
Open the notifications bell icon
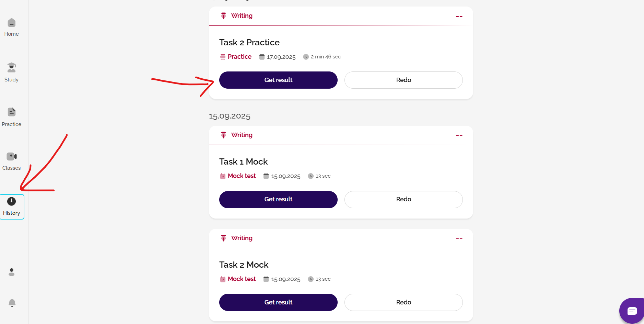coord(12,303)
